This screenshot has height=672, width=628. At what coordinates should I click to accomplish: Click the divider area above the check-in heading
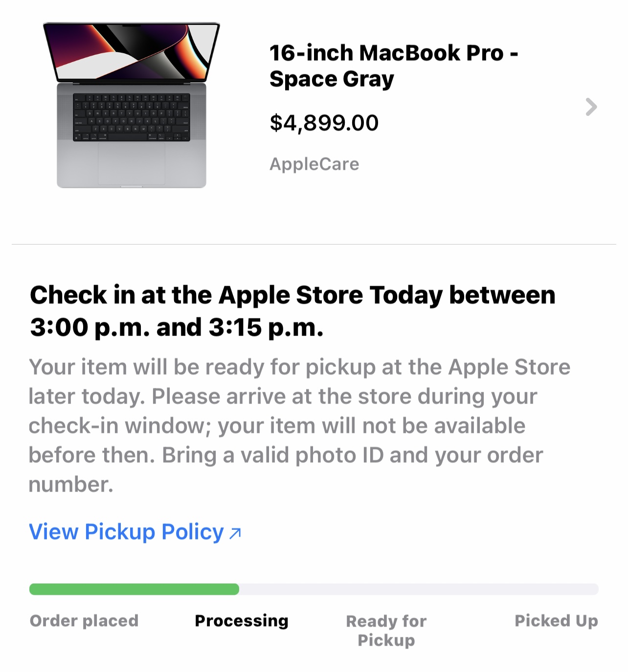click(x=314, y=243)
